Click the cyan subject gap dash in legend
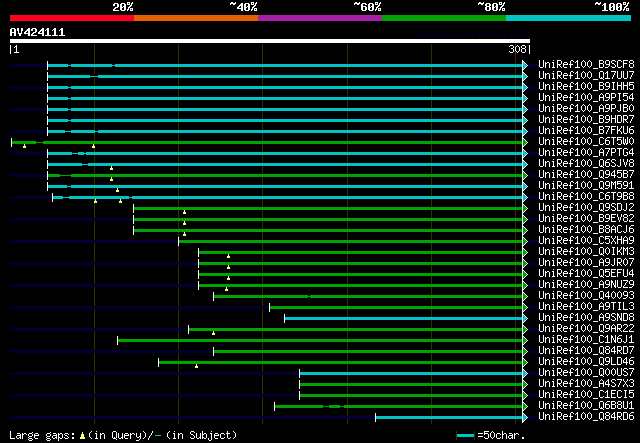Image resolution: width=640 pixels, height=443 pixels. click(x=158, y=436)
